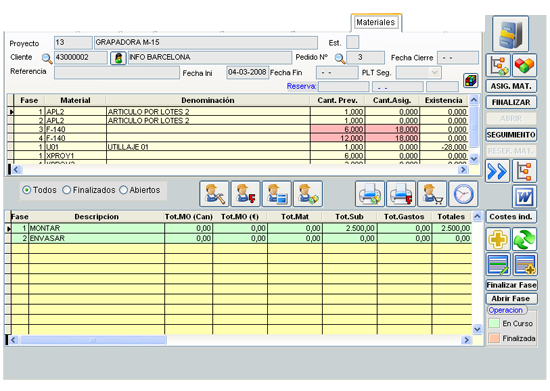Viewport: 550px width, 391px height.
Task: Click the up arrow of materials grid scrollbar
Action: click(474, 100)
